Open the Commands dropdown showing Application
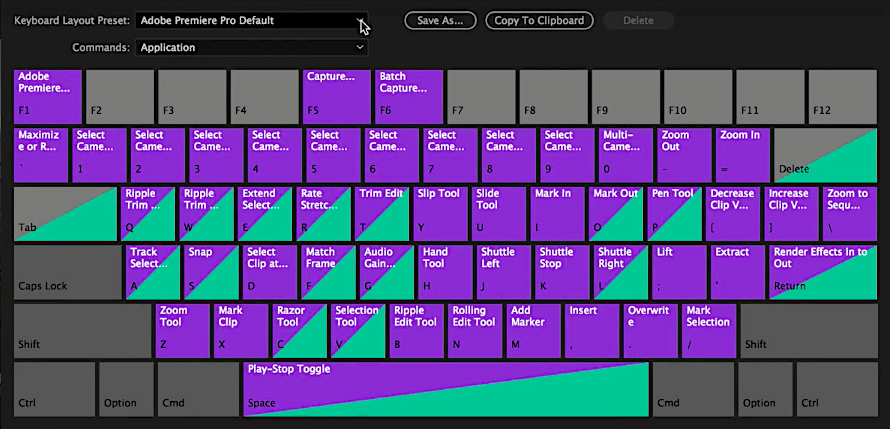890x429 pixels. point(251,48)
